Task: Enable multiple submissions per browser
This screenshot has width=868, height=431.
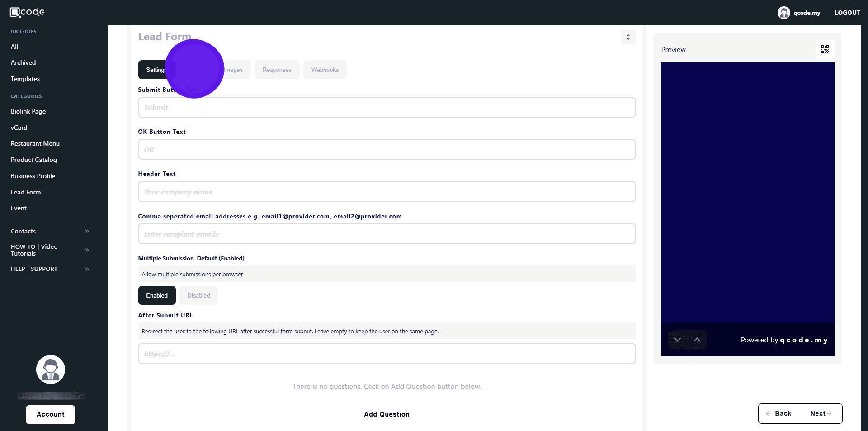Action: point(156,295)
